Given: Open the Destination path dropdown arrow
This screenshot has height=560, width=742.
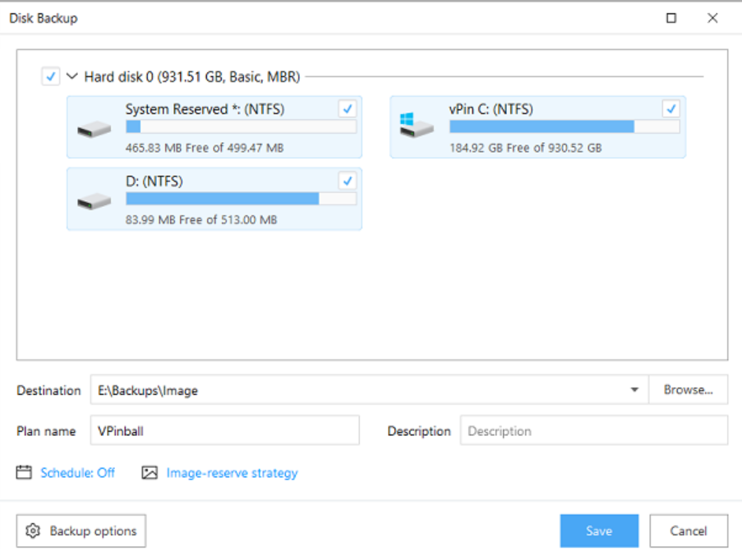Looking at the screenshot, I should [634, 390].
